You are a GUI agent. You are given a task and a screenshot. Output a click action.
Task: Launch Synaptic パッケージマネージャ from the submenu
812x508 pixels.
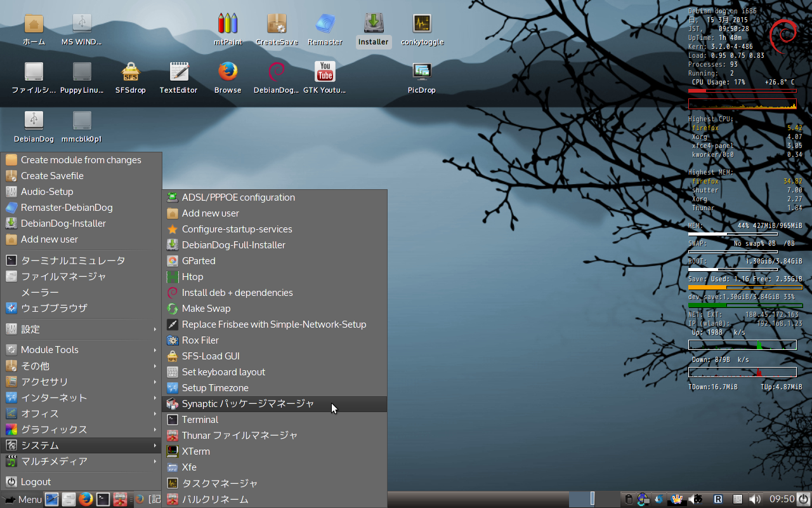click(x=275, y=404)
